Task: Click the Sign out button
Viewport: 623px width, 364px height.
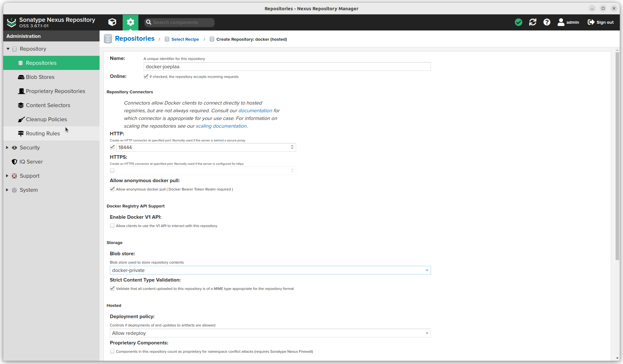Action: 601,22
